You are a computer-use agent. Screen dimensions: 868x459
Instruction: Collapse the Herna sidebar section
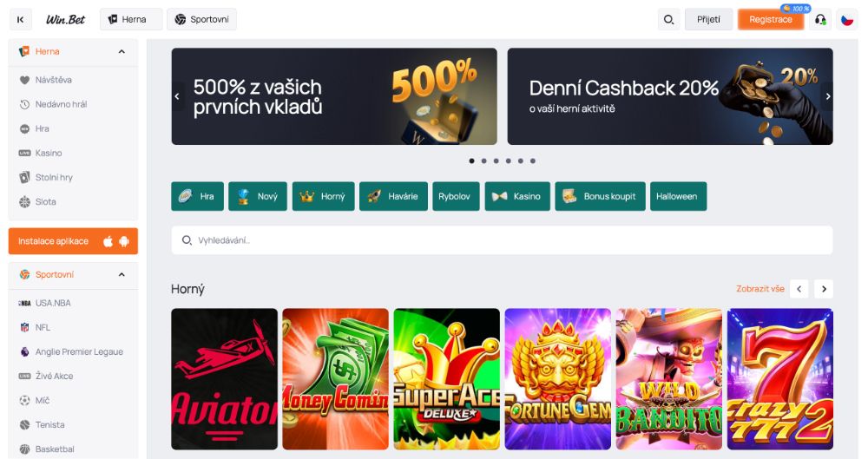(x=122, y=51)
